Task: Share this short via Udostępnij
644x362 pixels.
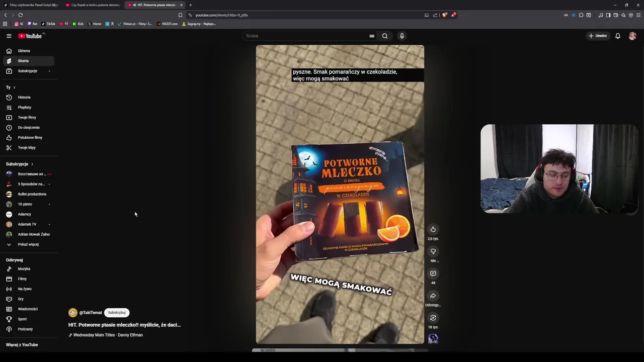Action: click(433, 296)
